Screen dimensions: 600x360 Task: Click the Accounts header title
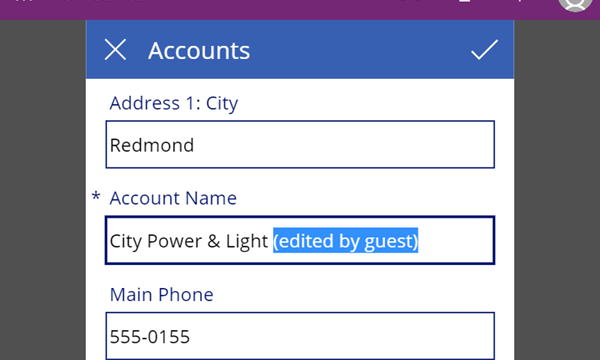(199, 50)
